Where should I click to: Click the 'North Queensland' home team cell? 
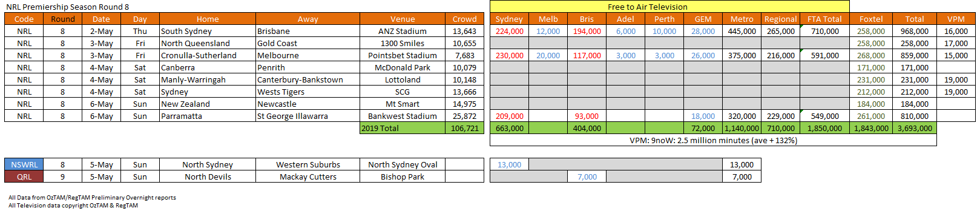click(208, 43)
